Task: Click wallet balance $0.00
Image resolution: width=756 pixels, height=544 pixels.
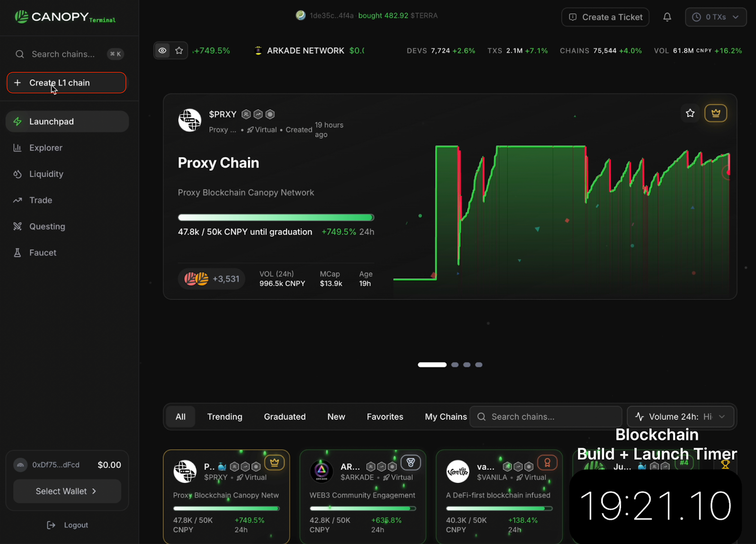Action: pos(109,465)
